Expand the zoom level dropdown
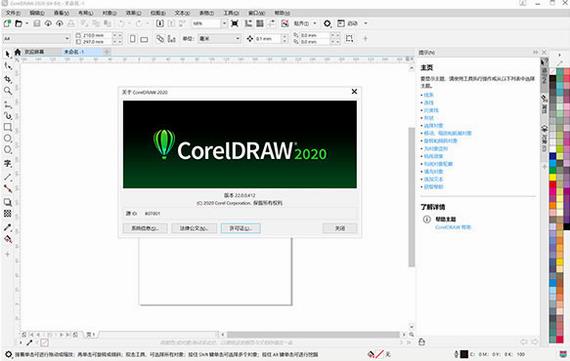Image resolution: width=570 pixels, height=361 pixels. pos(224,24)
